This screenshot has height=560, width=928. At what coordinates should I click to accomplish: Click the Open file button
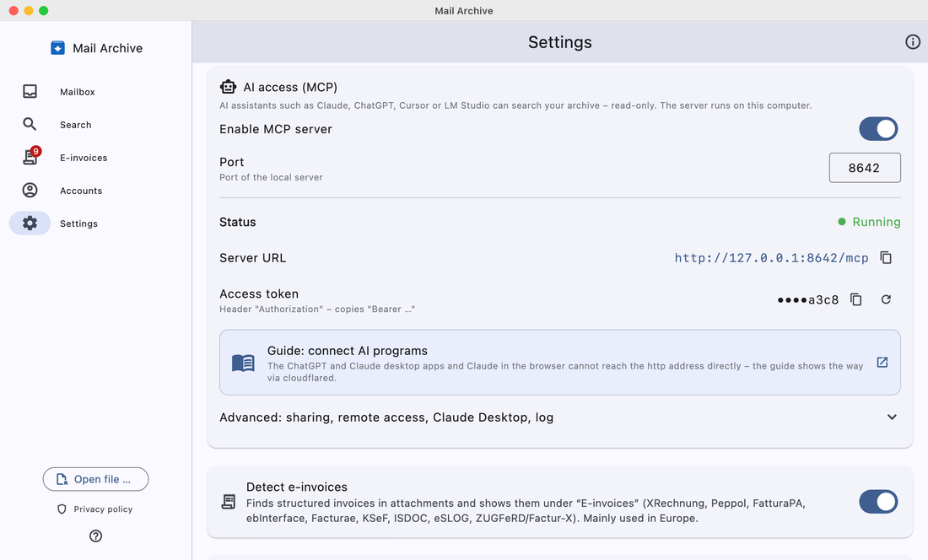click(95, 479)
